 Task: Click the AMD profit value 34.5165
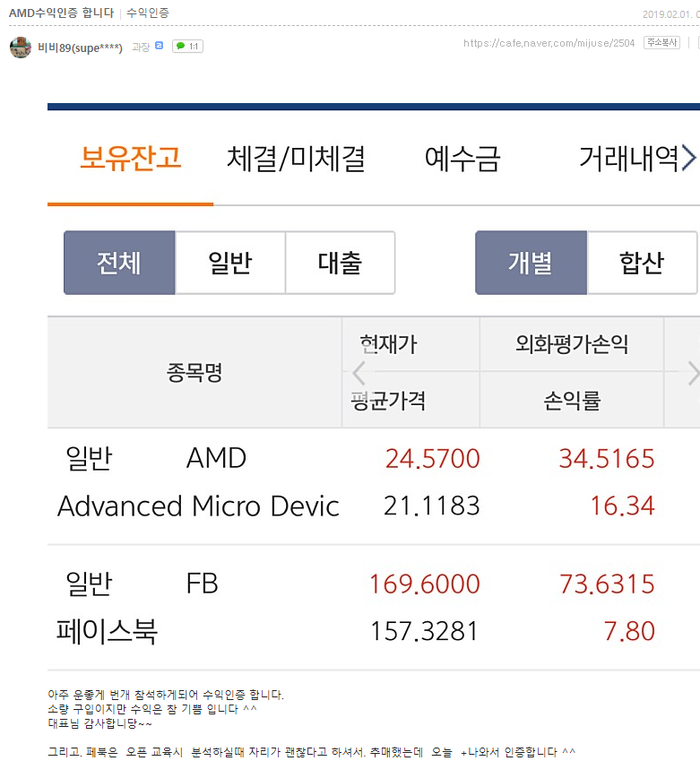click(x=607, y=459)
